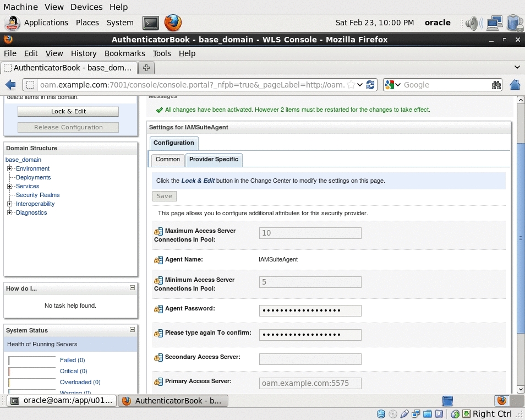Click the Reload page icon in Firefox toolbar

point(370,85)
